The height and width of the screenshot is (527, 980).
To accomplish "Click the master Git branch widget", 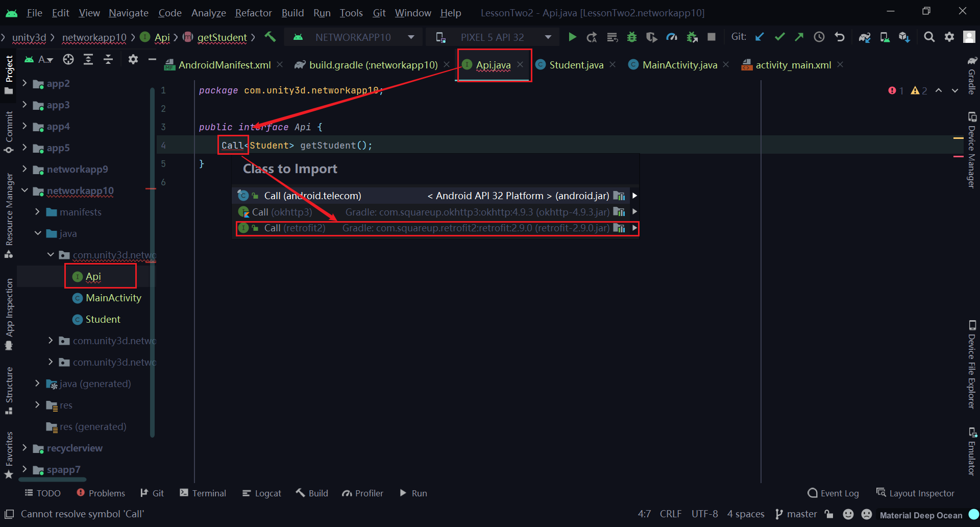I will coord(796,514).
